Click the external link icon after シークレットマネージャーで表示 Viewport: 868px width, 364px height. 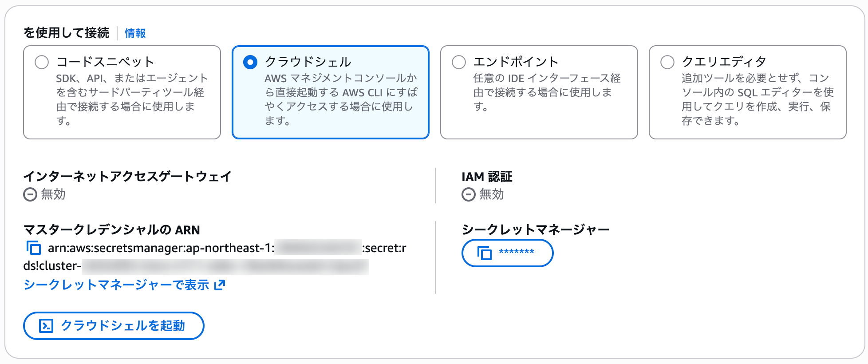221,284
